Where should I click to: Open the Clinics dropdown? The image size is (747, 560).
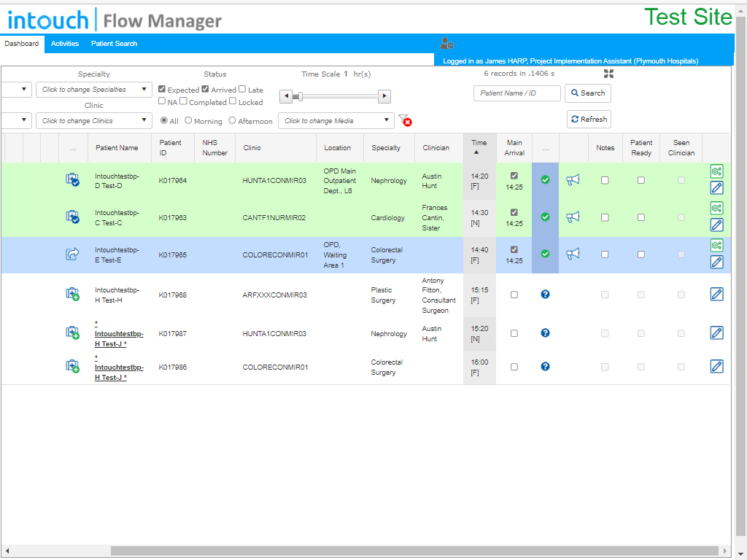(x=94, y=121)
